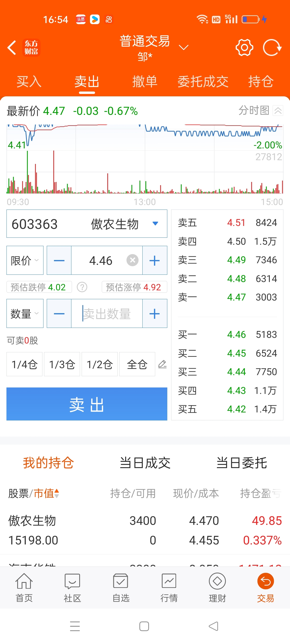Select 卖二 4.48 quote row
This screenshot has width=290, height=644.
click(x=227, y=279)
